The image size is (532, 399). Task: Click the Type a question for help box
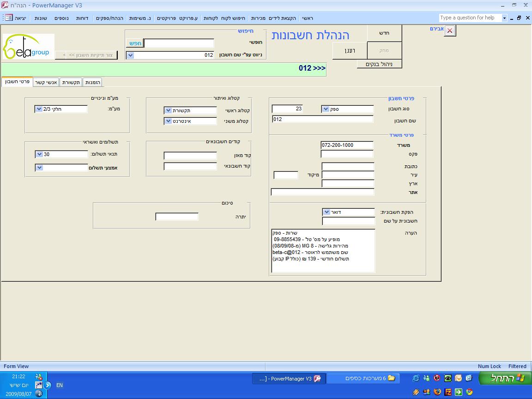pos(470,18)
